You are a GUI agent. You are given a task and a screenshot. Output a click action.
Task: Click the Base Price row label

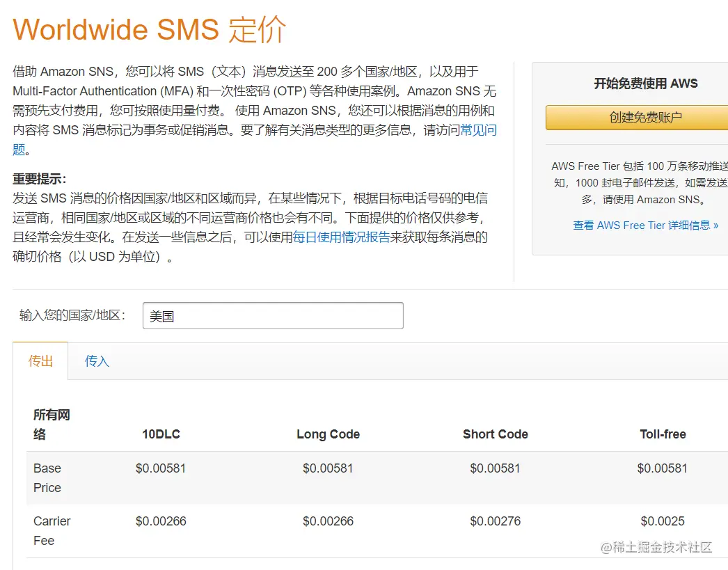pyautogui.click(x=47, y=478)
